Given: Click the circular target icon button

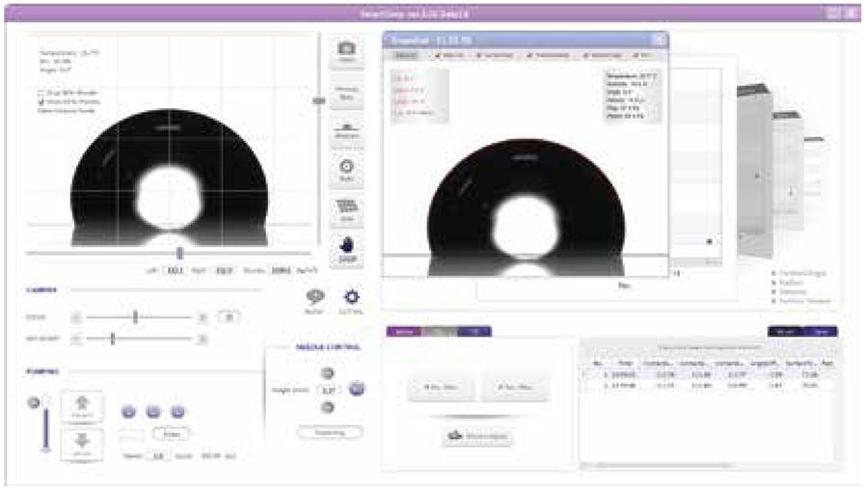Looking at the screenshot, I should (346, 170).
